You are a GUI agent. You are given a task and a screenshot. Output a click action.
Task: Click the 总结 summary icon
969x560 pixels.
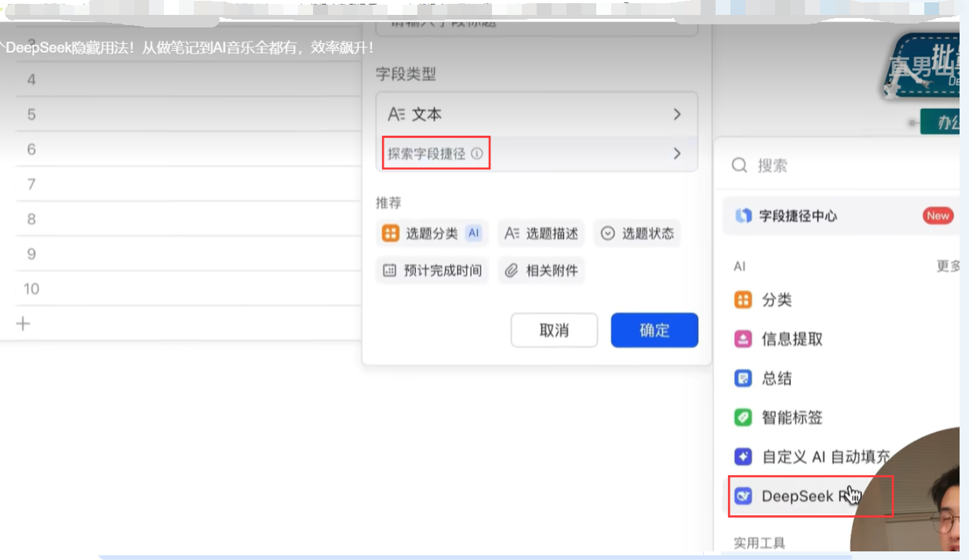pyautogui.click(x=742, y=378)
